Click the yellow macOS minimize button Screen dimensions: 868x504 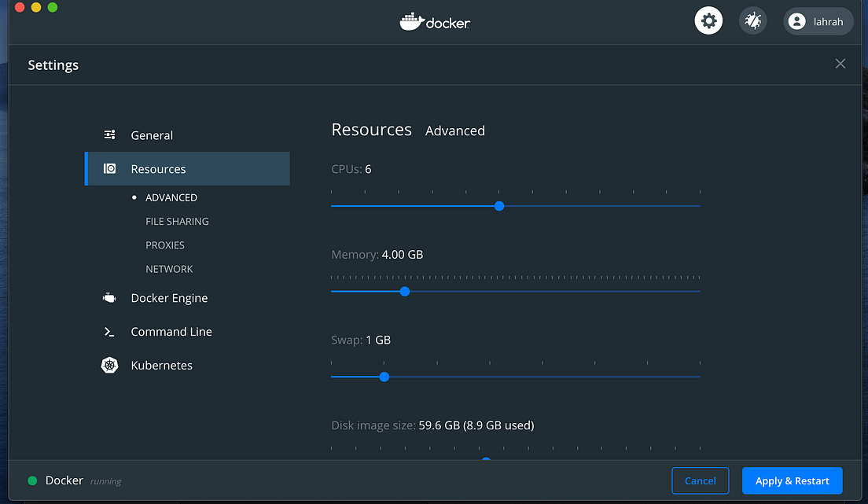coord(36,7)
